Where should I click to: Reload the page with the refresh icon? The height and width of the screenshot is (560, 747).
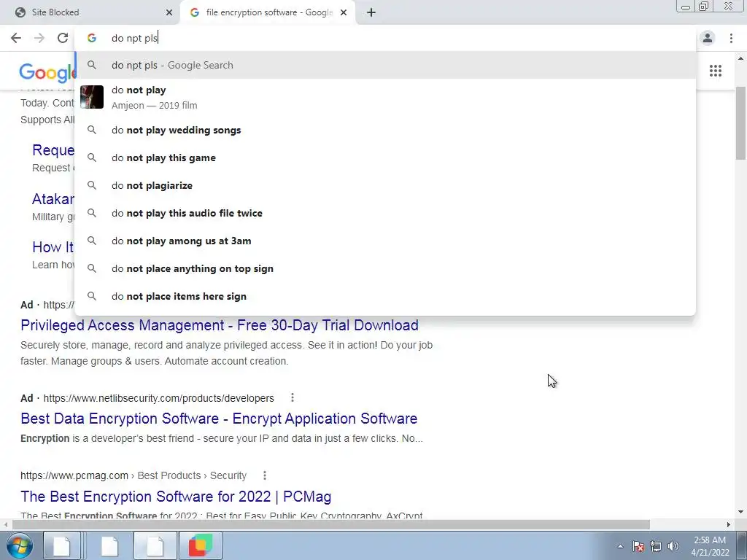[63, 38]
